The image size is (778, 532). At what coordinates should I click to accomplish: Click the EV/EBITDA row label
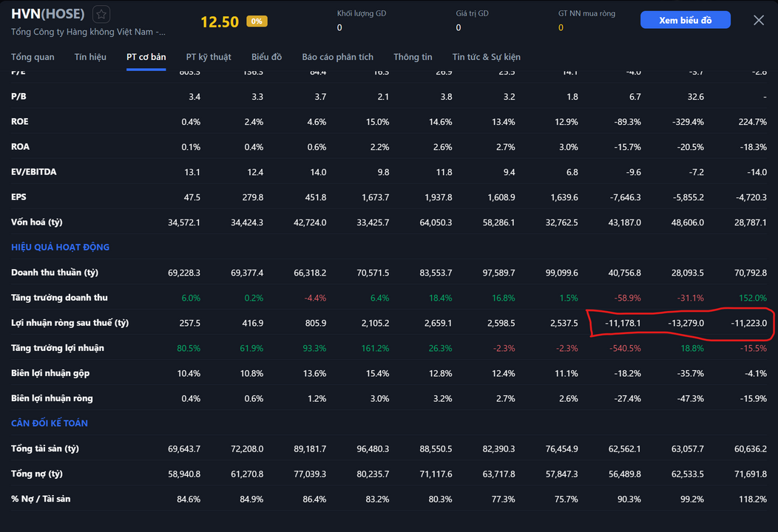(33, 171)
